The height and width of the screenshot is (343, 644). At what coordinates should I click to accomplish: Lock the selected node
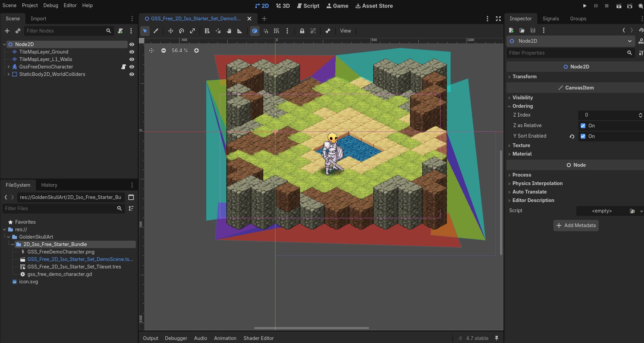pos(302,31)
